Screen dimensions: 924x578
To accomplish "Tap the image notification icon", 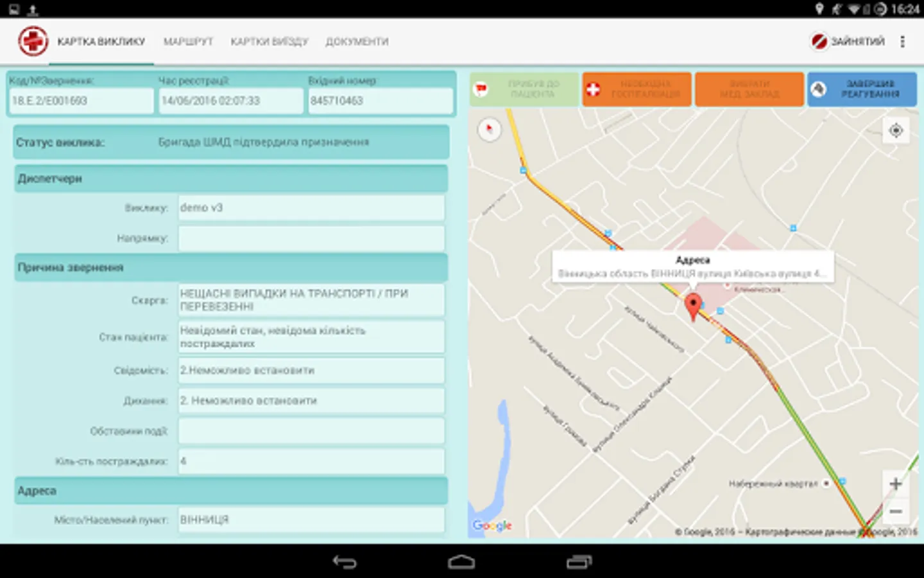I will point(14,10).
